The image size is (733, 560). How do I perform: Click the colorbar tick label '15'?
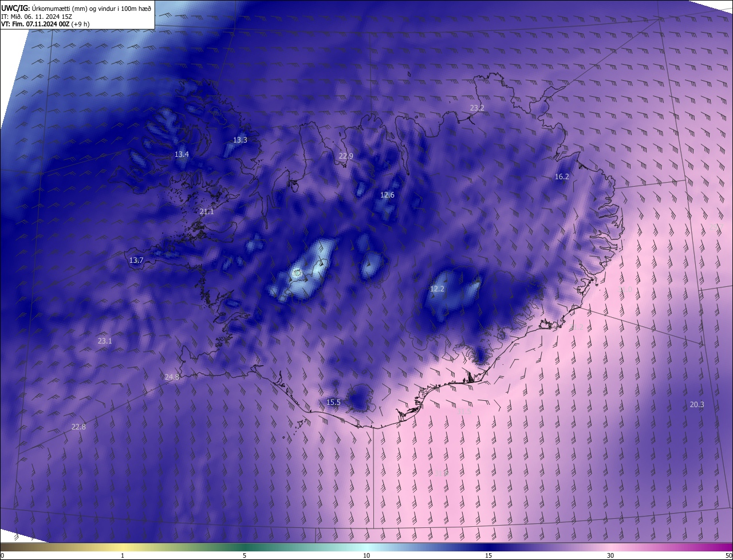click(x=488, y=555)
